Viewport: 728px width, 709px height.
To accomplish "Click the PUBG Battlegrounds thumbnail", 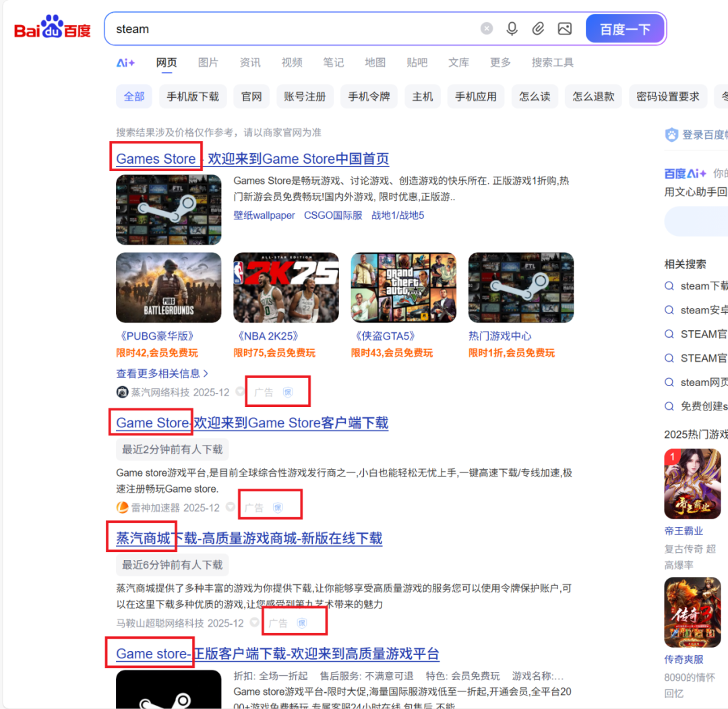I will [169, 287].
